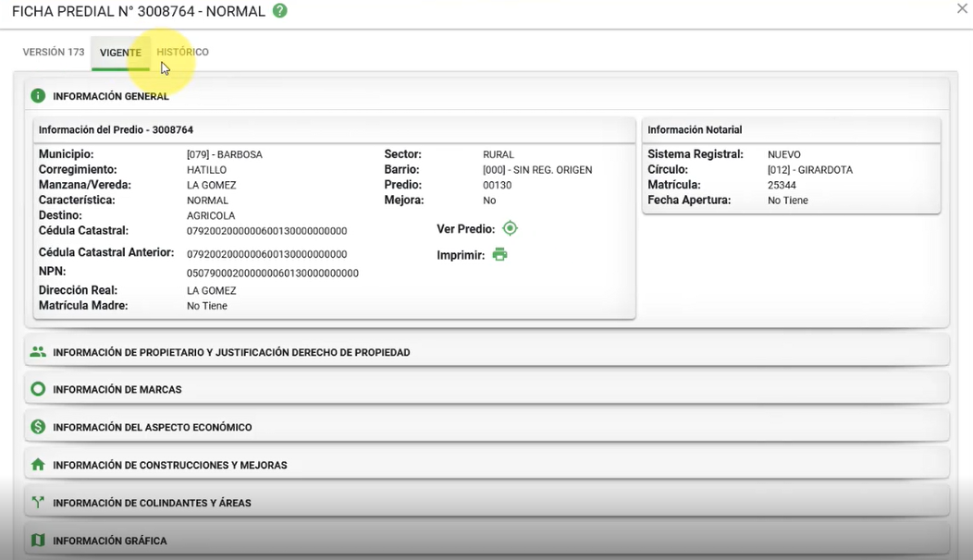
Task: Switch to the Histórico tab
Action: [182, 53]
